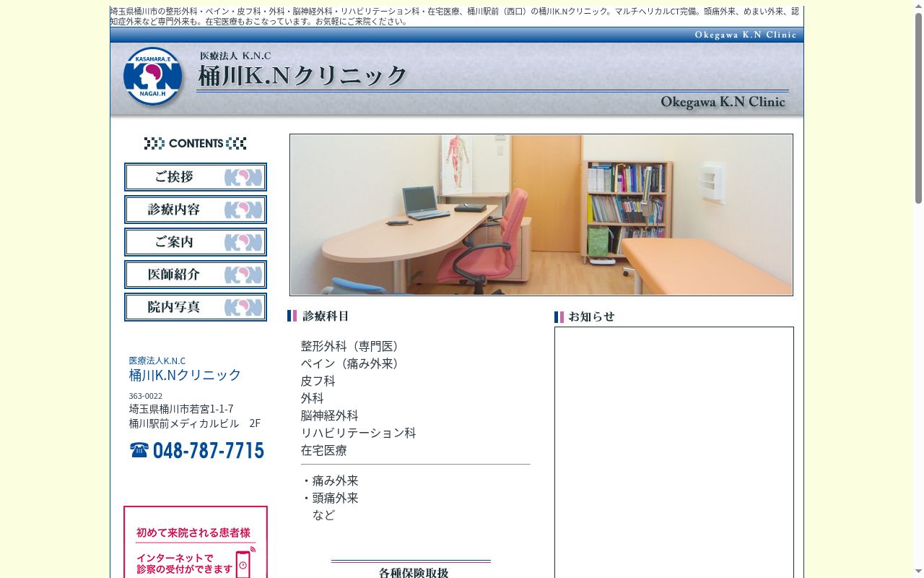
Task: Open the 診療内容 menu item
Action: [196, 210]
